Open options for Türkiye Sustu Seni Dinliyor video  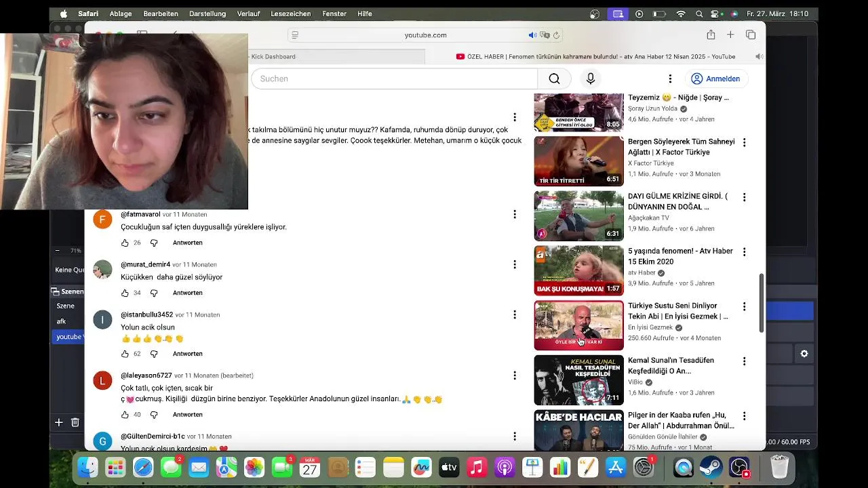(744, 306)
